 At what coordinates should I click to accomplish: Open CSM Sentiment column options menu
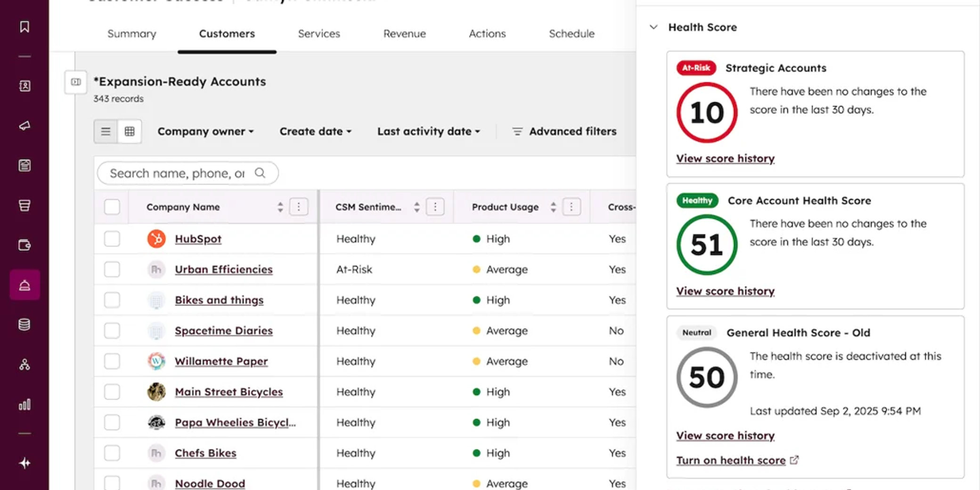coord(435,207)
